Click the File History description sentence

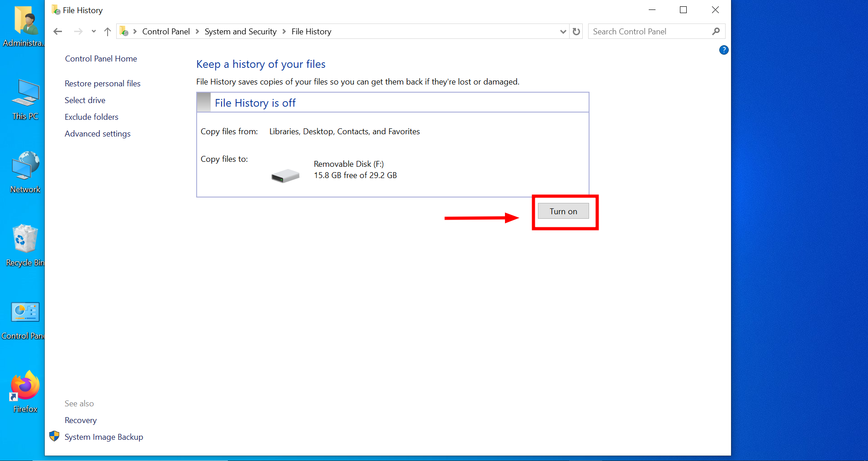358,82
